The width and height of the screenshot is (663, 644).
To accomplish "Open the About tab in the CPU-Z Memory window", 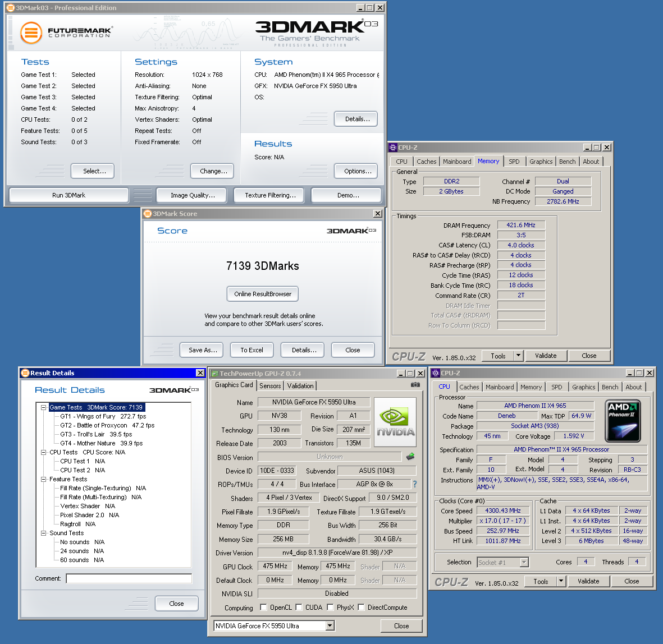I will pyautogui.click(x=591, y=162).
